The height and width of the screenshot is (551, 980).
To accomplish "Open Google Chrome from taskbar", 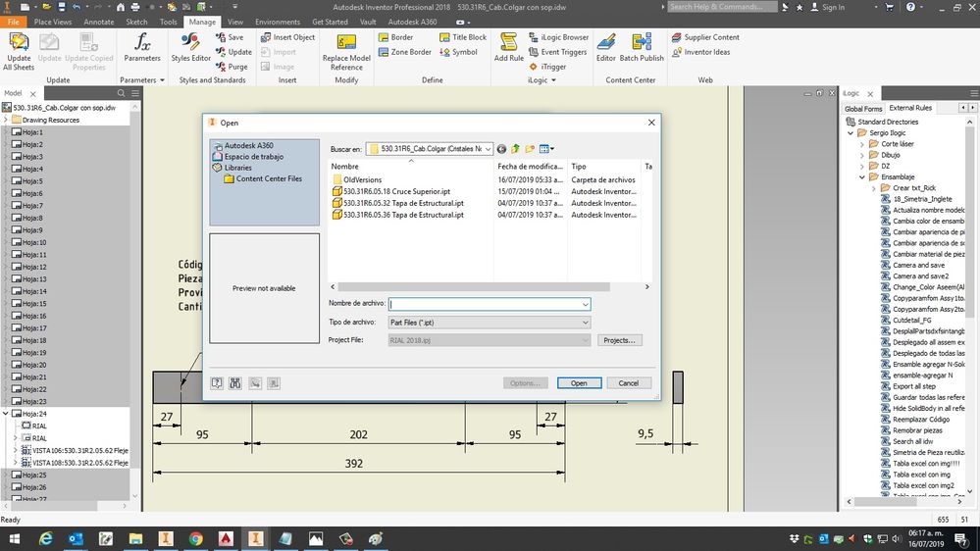I will point(195,538).
